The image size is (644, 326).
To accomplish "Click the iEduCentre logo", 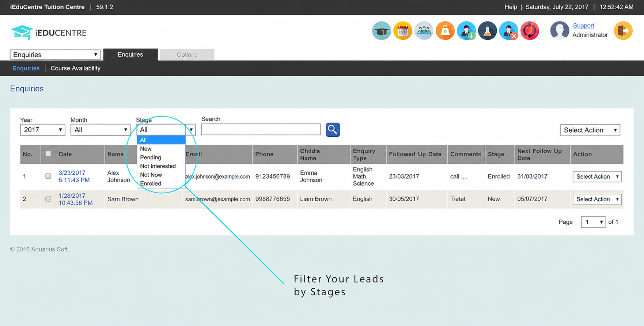I will click(x=49, y=33).
